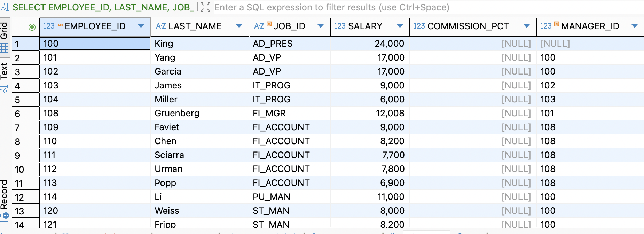This screenshot has height=234, width=644.
Task: Click the JOB_ID column header label
Action: [289, 26]
